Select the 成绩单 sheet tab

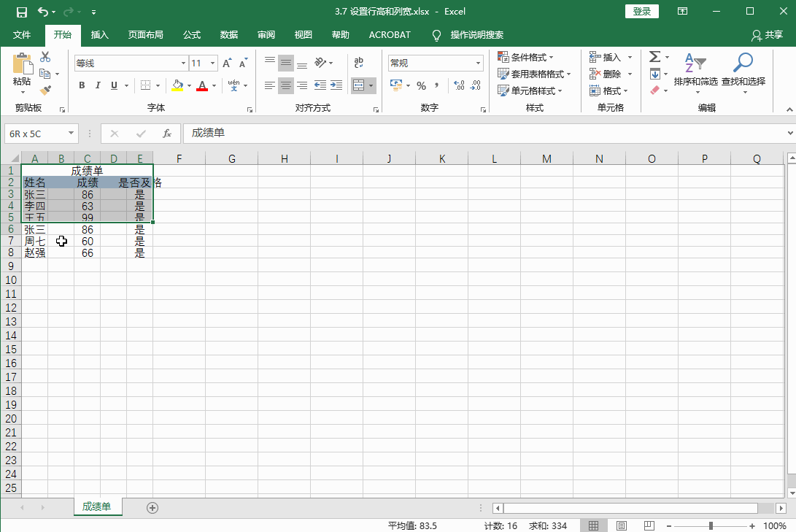tap(98, 506)
